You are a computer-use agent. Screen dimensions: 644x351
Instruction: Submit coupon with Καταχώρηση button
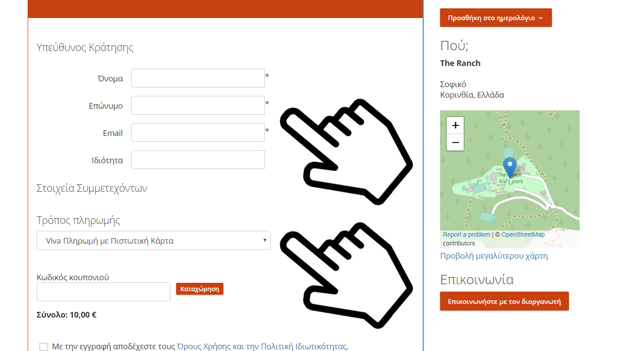pos(200,289)
